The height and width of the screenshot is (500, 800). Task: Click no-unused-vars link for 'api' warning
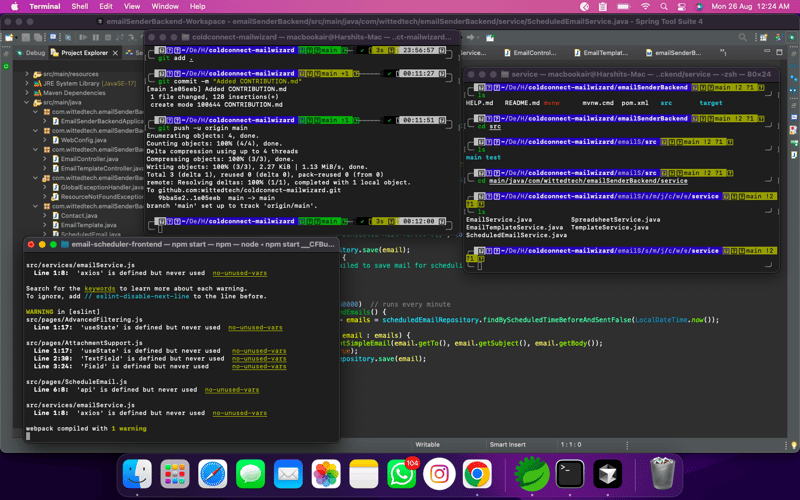pyautogui.click(x=232, y=390)
